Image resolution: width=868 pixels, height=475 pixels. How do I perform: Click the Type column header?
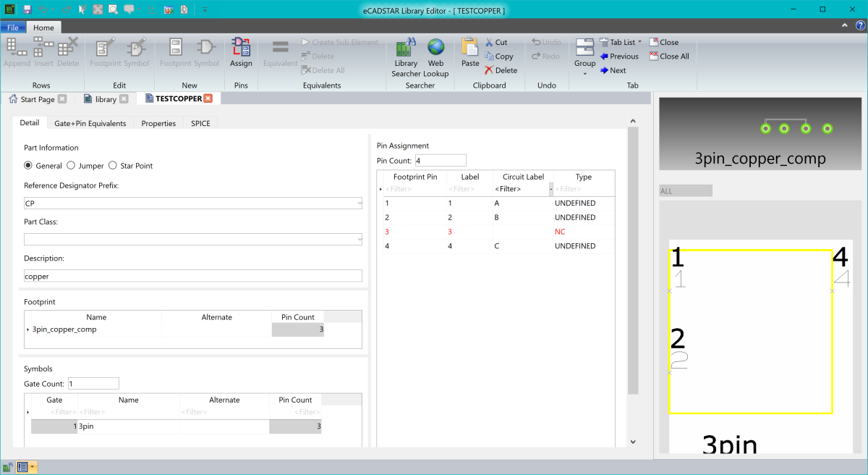584,177
